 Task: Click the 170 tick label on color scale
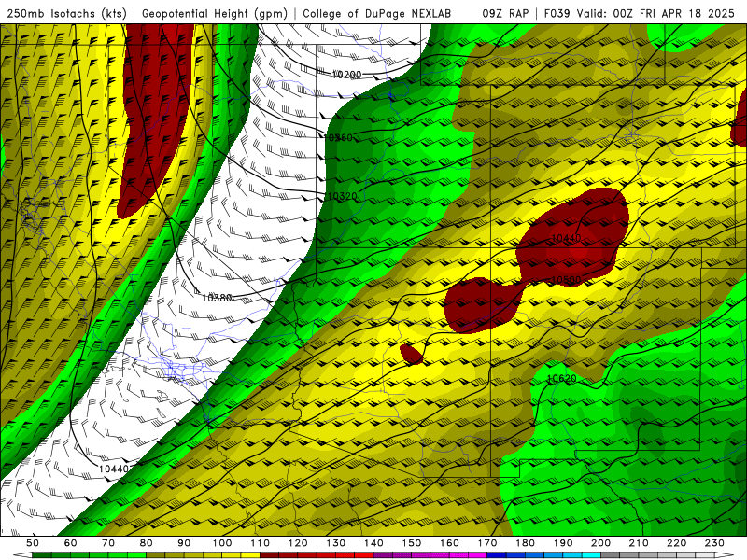[x=486, y=543]
